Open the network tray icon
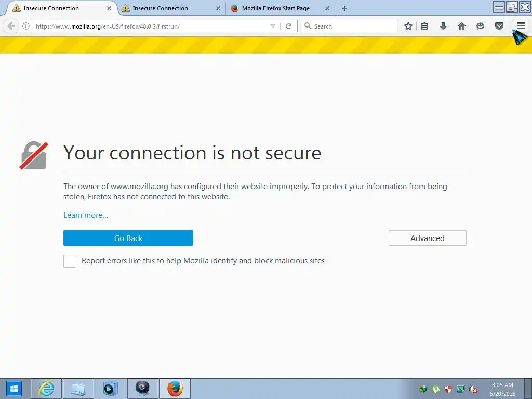This screenshot has height=399, width=532. coord(460,390)
